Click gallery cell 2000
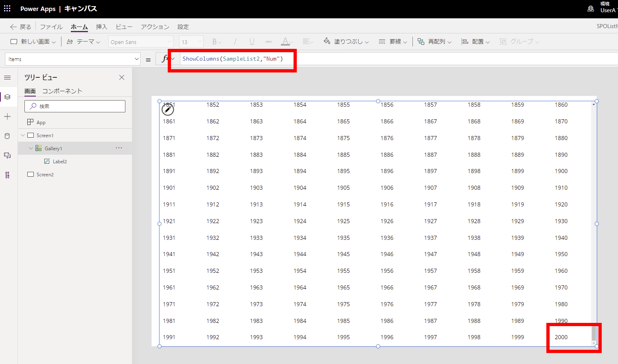The width and height of the screenshot is (618, 364). 561,337
